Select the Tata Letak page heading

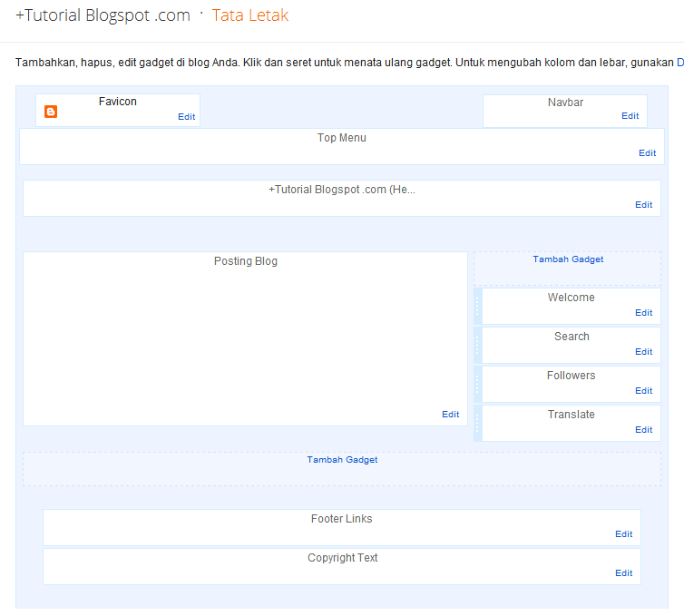tap(250, 15)
